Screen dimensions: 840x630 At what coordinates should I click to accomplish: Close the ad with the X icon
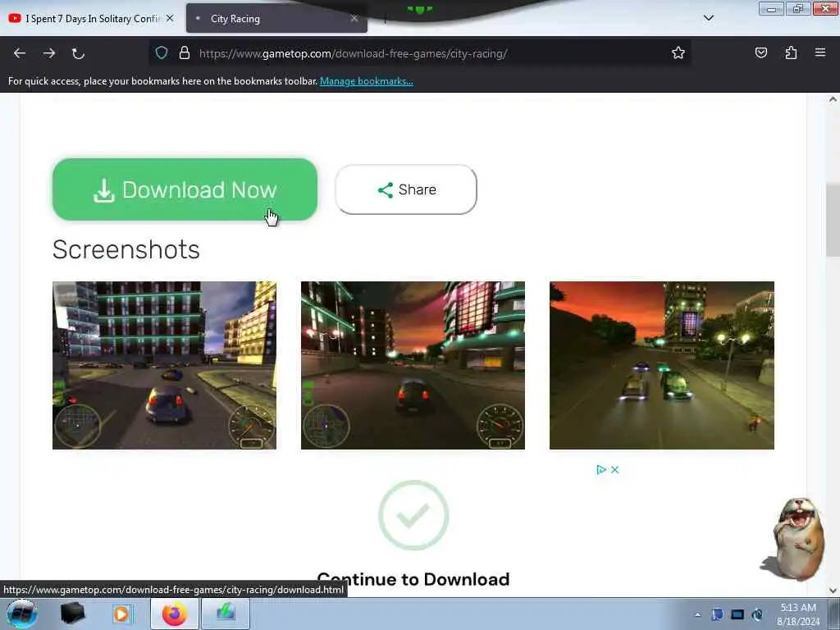[615, 470]
